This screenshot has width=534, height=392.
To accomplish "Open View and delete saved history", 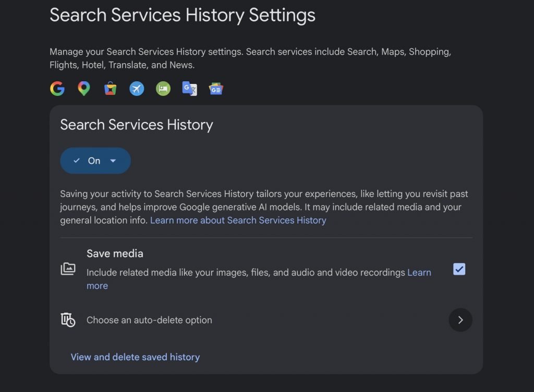I will tap(135, 357).
